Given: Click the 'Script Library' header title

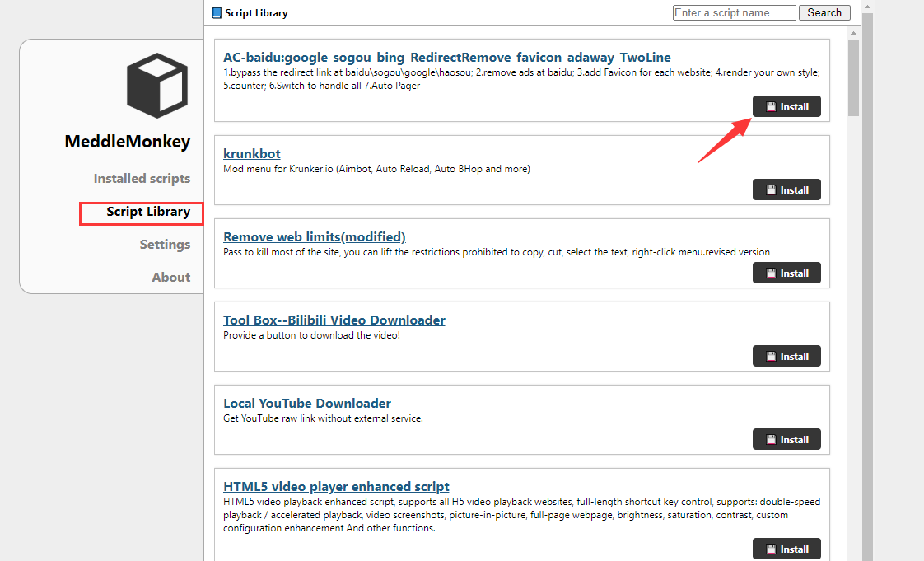Looking at the screenshot, I should (256, 13).
